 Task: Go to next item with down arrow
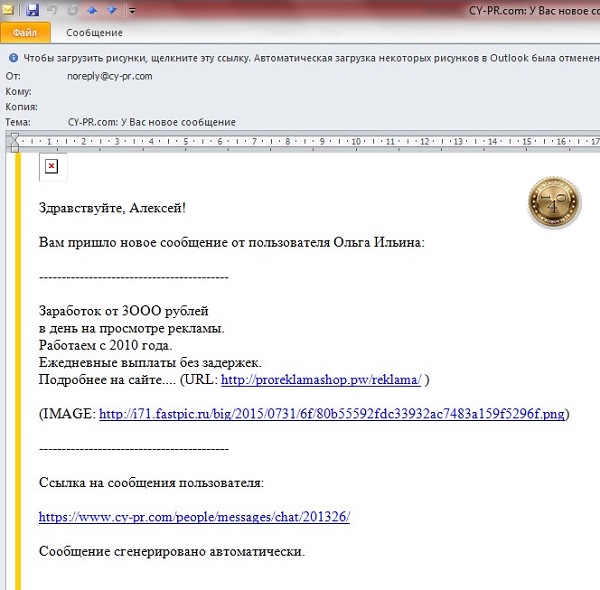click(x=112, y=10)
